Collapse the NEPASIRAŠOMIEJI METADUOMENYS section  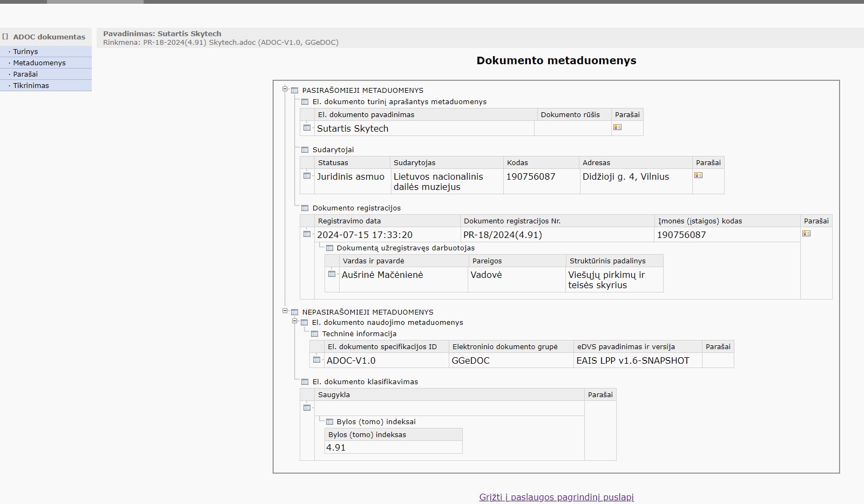285,311
